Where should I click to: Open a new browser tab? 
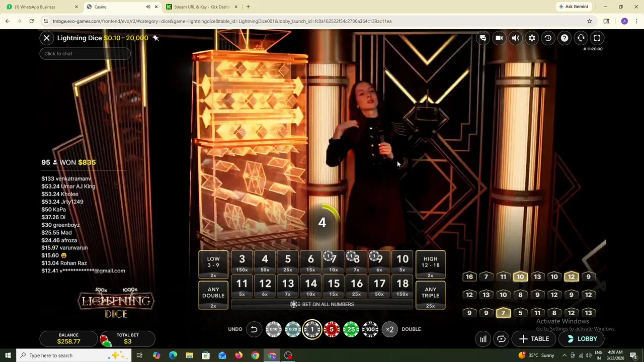point(248,7)
